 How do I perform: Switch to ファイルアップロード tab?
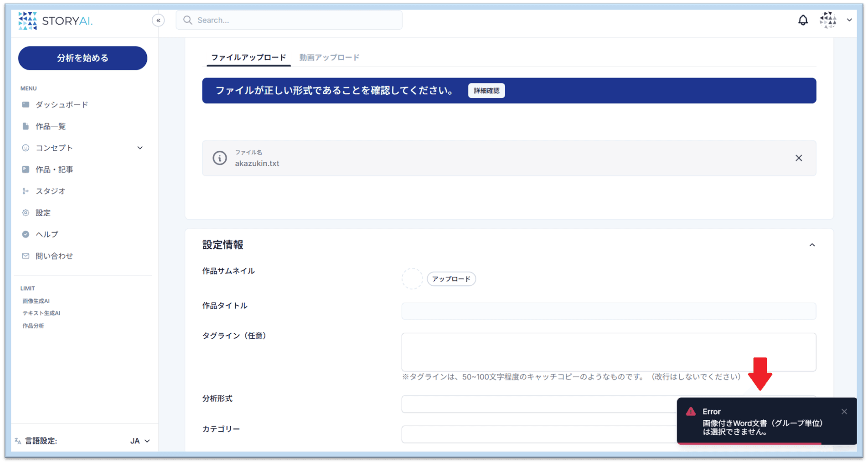[x=248, y=57]
